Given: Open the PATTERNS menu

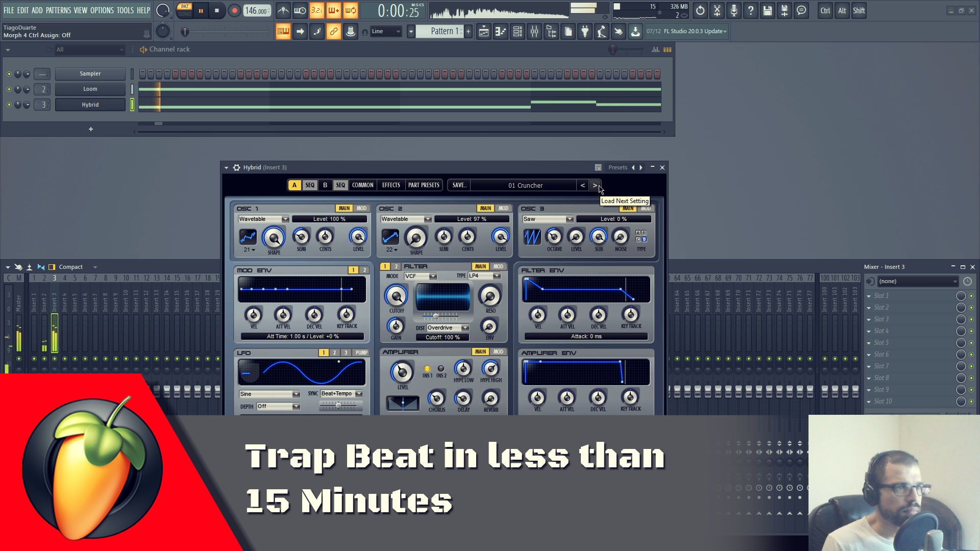Looking at the screenshot, I should pyautogui.click(x=59, y=10).
